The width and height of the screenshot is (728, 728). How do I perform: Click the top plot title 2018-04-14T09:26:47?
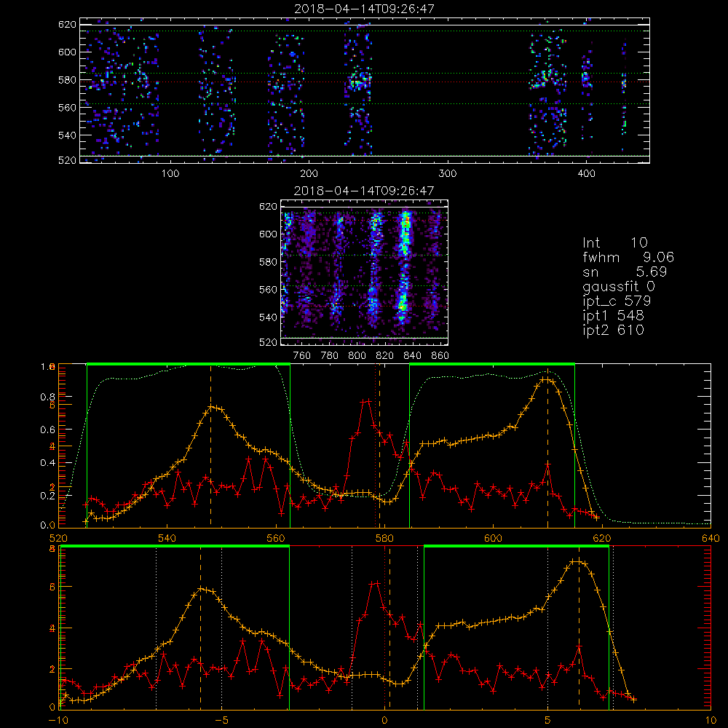pyautogui.click(x=365, y=9)
